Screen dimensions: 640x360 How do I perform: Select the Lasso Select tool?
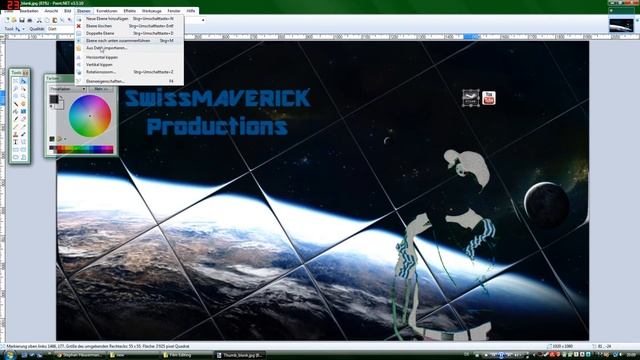click(x=16, y=89)
